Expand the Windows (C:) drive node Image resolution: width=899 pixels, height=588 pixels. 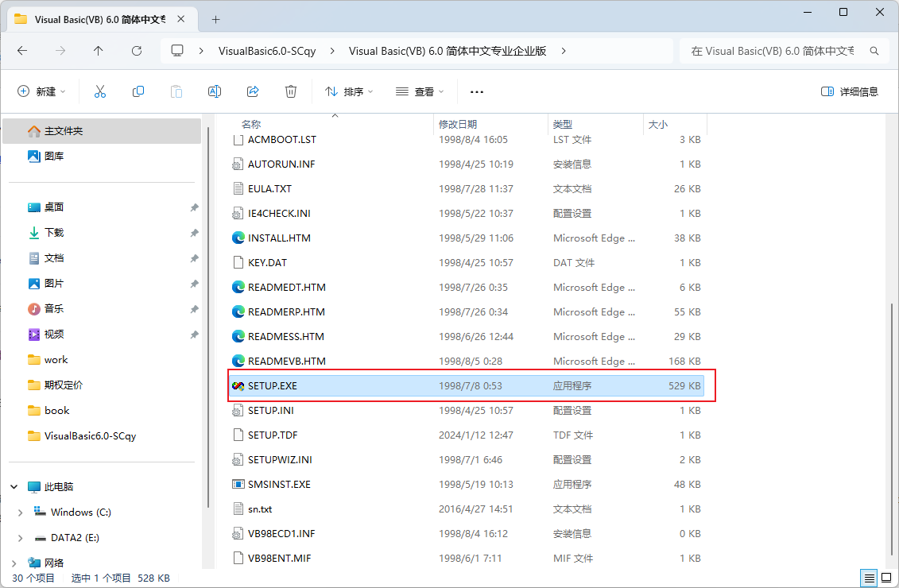pos(20,513)
